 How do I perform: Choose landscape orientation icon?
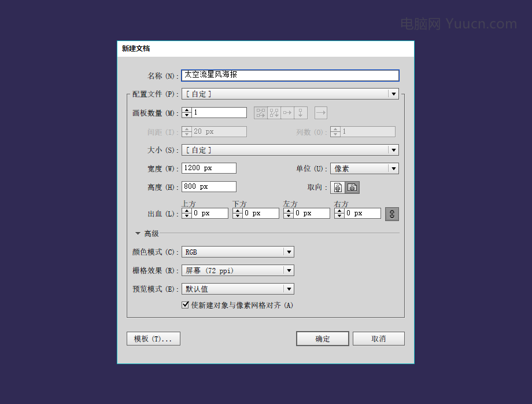click(x=352, y=188)
